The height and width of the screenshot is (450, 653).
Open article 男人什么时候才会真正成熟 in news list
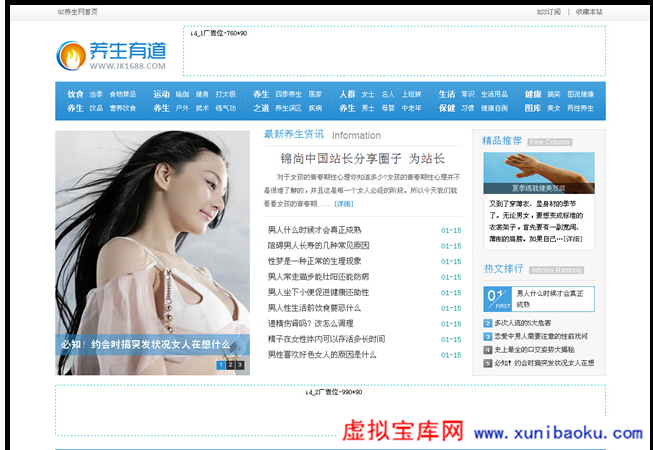314,230
